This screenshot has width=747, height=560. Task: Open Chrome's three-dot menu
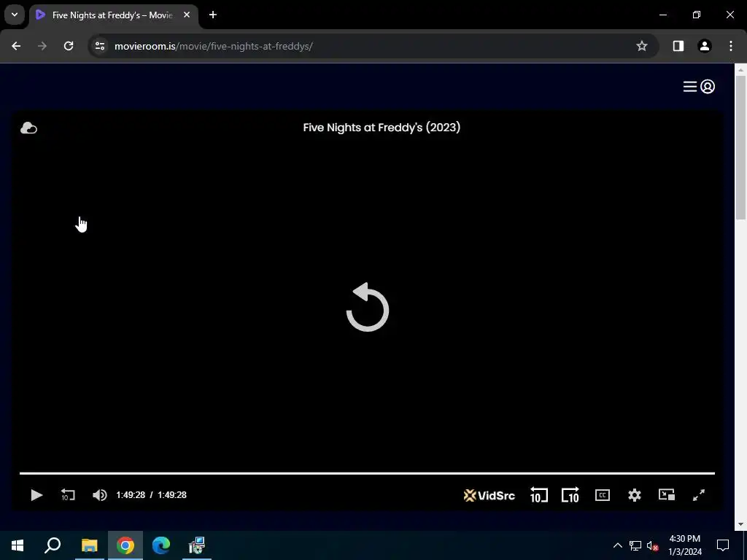[731, 46]
